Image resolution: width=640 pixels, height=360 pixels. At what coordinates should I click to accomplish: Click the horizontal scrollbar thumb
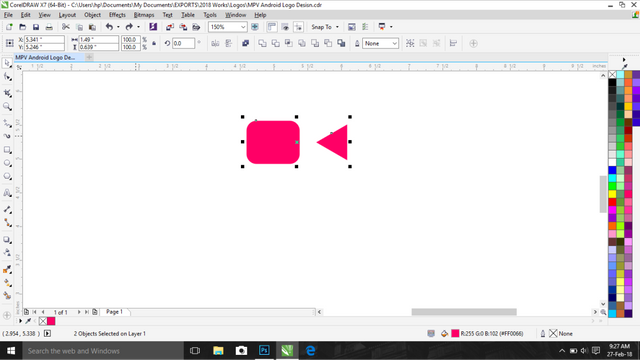click(x=464, y=312)
